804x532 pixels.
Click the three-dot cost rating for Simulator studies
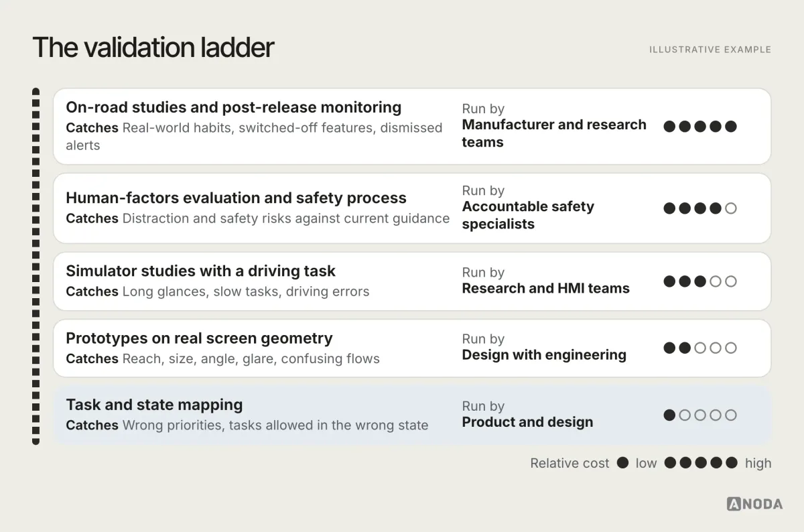700,281
